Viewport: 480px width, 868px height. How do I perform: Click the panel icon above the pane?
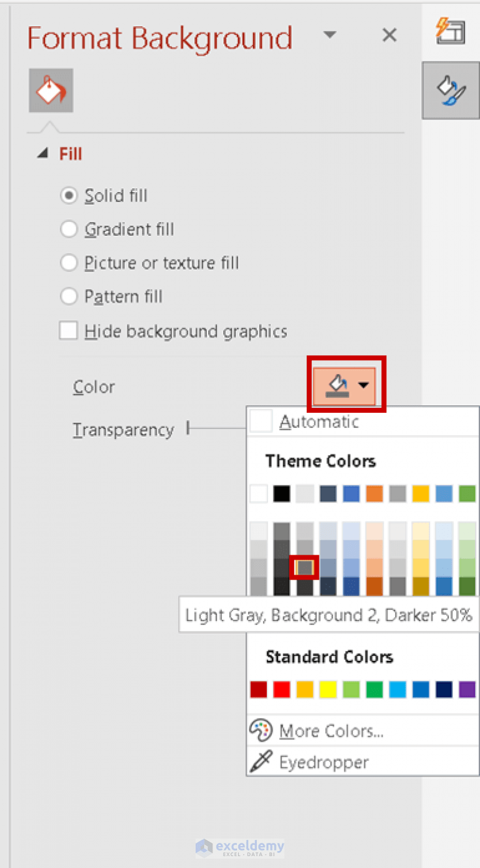coord(451,31)
